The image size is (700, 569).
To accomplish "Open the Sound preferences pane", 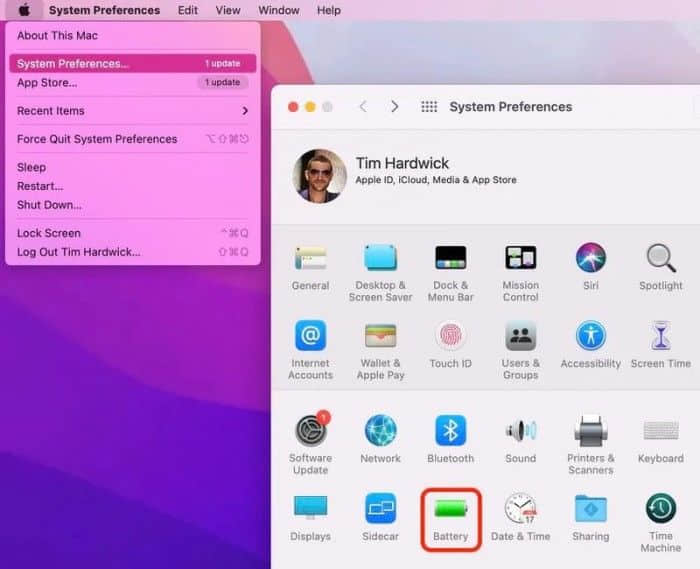I will [521, 439].
